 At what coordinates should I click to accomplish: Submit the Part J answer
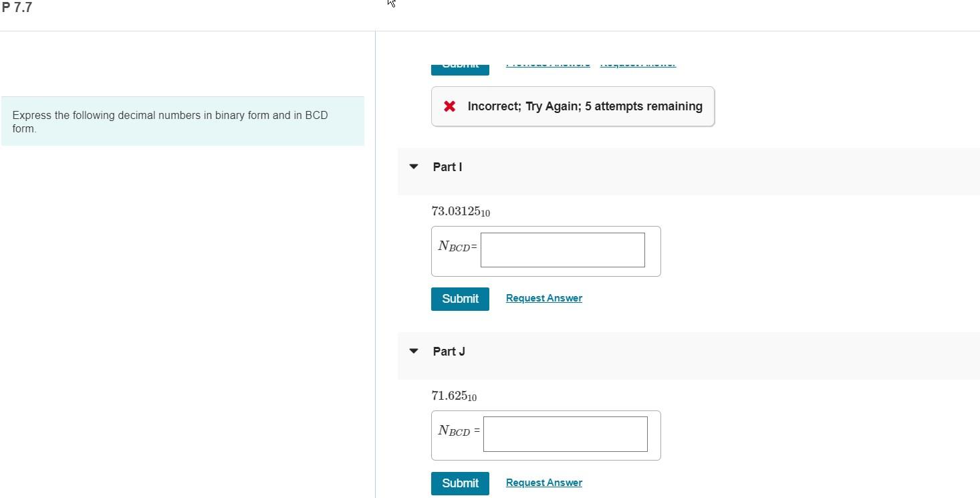460,483
